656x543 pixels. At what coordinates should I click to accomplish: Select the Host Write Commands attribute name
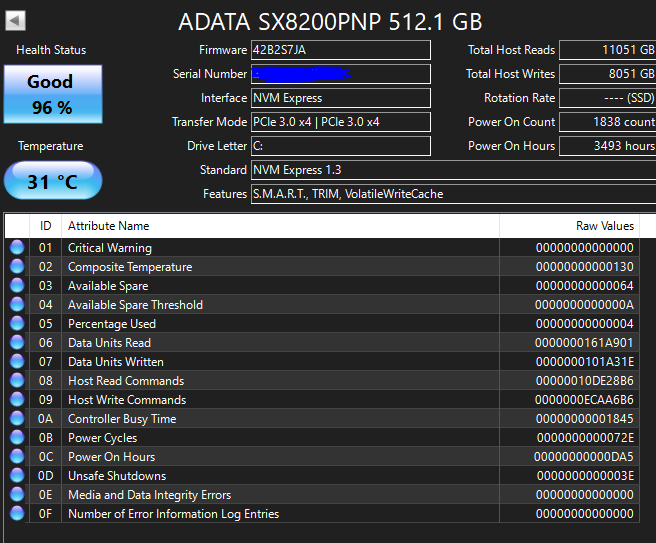coord(127,400)
